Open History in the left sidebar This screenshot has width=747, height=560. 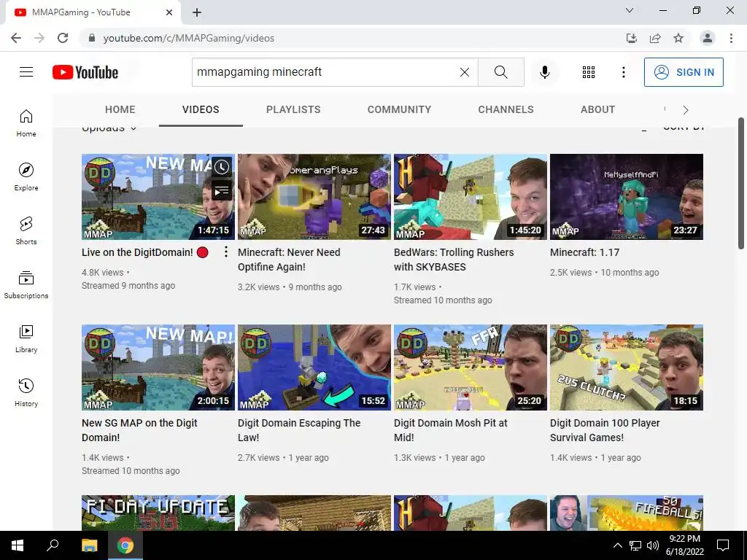click(x=26, y=392)
